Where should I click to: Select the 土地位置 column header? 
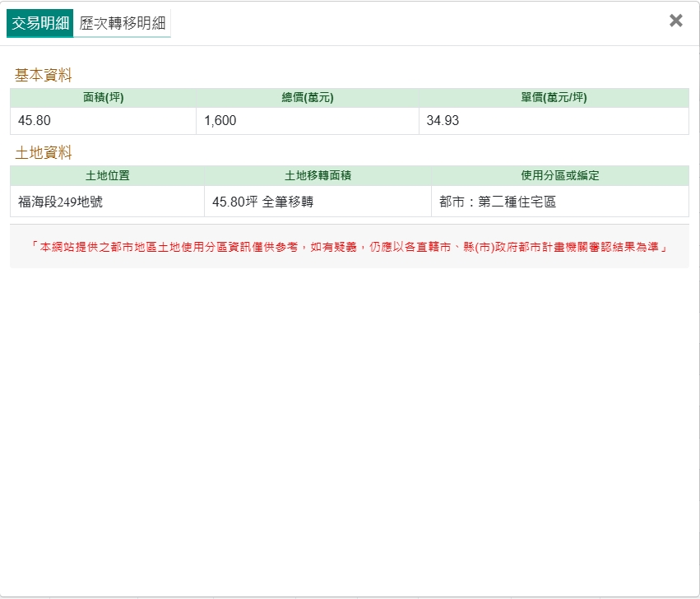(x=107, y=175)
